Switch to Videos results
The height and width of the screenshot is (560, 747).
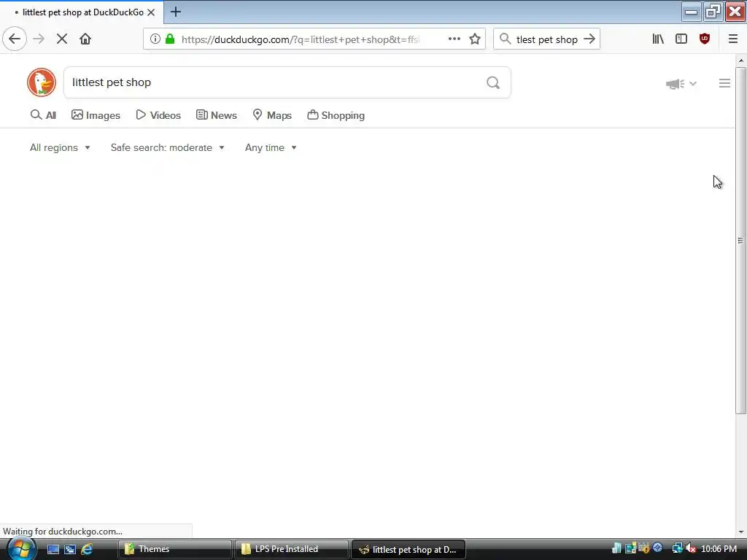click(x=158, y=115)
